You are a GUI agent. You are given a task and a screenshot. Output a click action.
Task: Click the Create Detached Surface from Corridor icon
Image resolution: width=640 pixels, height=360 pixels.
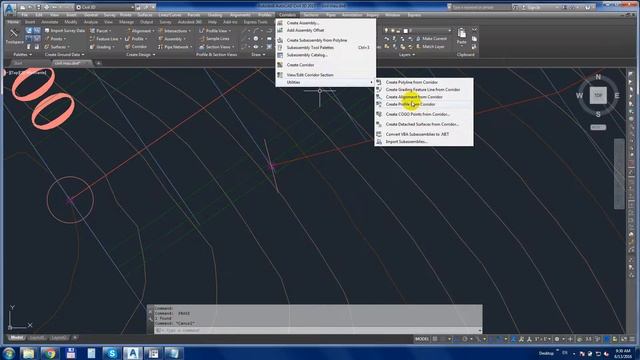[379, 124]
